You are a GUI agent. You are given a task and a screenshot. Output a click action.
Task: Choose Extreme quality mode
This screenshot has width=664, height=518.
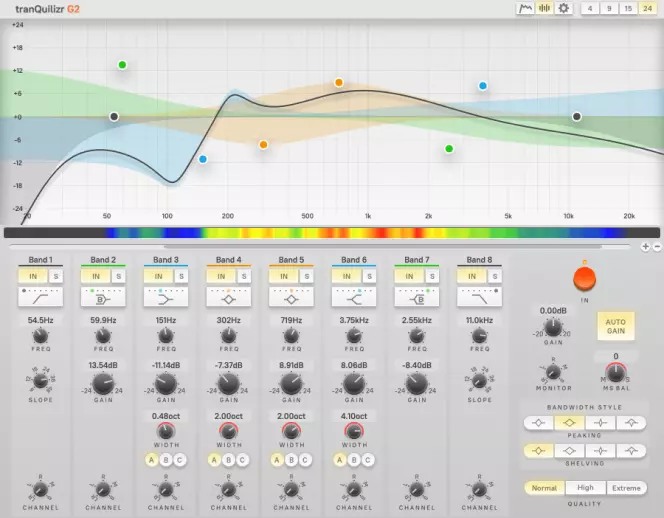(x=626, y=488)
